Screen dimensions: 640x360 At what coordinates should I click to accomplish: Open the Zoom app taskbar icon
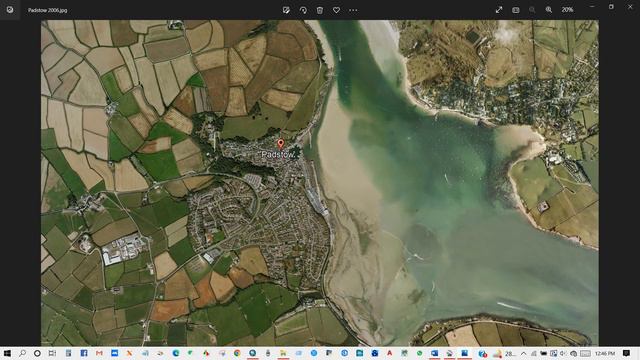pyautogui.click(x=114, y=353)
